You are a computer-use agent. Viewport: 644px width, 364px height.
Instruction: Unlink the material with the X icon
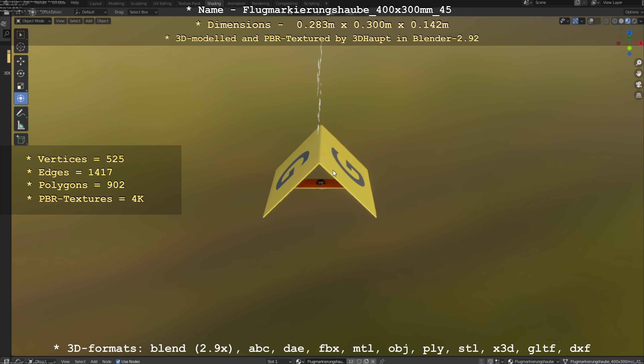[x=373, y=361]
